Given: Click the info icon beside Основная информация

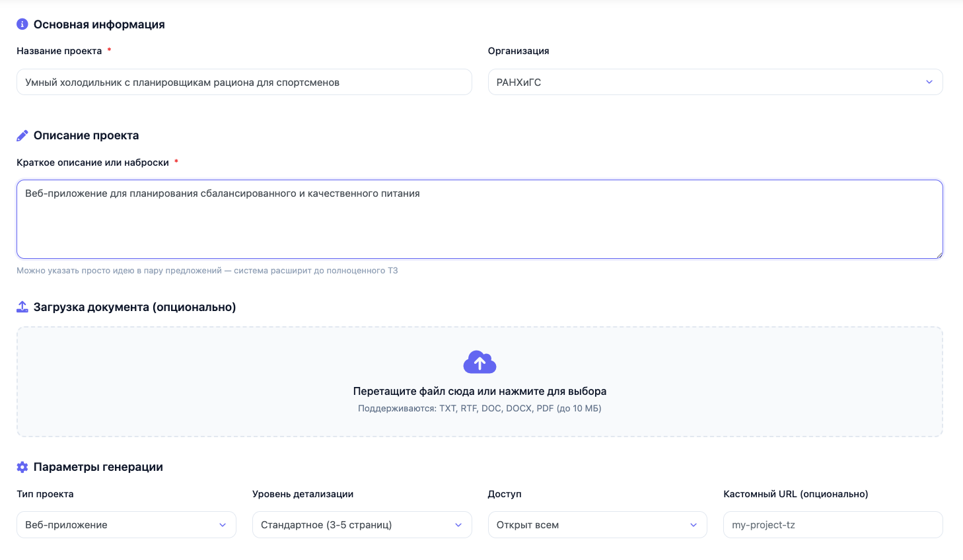Looking at the screenshot, I should (x=22, y=24).
